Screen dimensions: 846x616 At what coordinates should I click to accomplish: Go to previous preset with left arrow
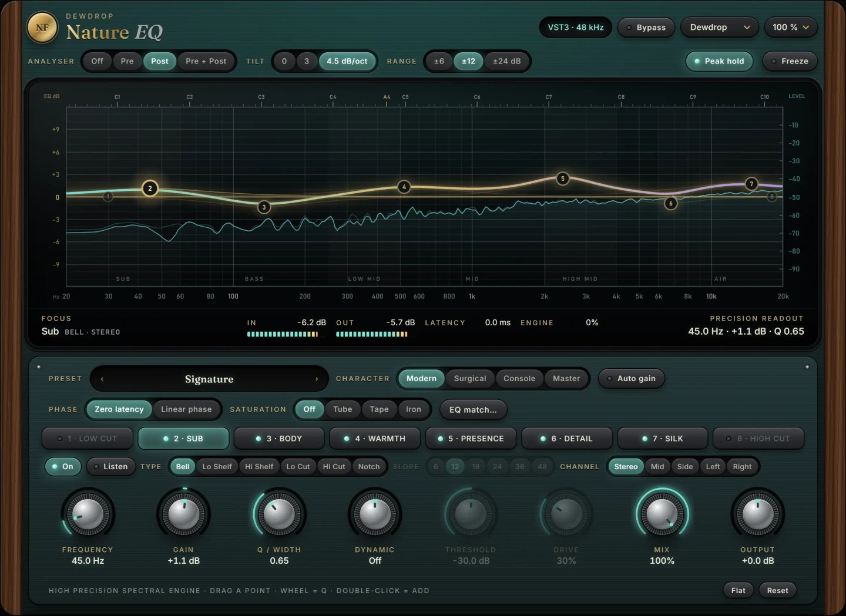(102, 379)
